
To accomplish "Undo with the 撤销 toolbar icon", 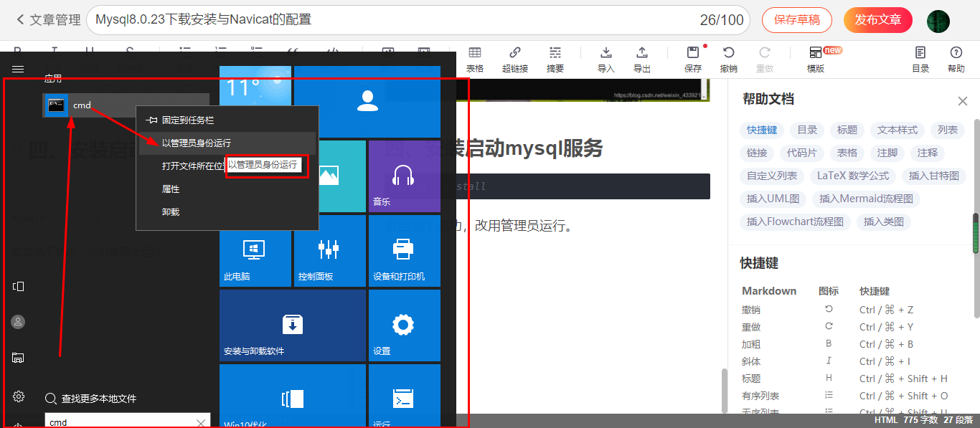I will coord(729,60).
